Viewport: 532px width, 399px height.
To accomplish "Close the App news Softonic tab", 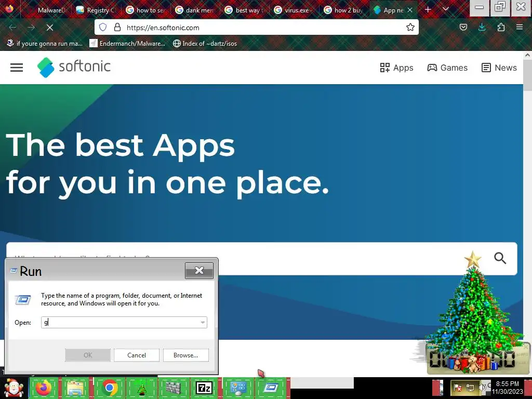I will [410, 10].
